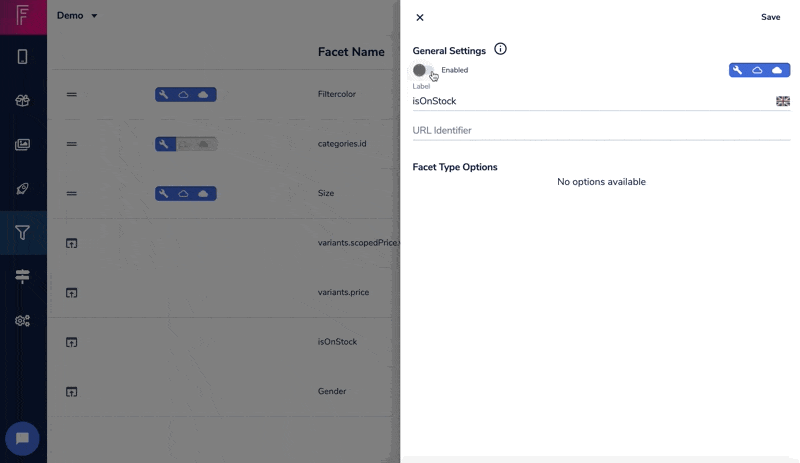Viewport: 800px width, 463px height.
Task: Open the chat bubble button
Action: (22, 438)
